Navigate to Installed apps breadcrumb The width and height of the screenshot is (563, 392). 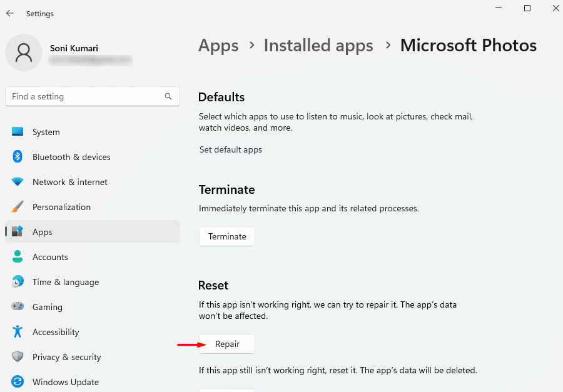click(x=318, y=46)
